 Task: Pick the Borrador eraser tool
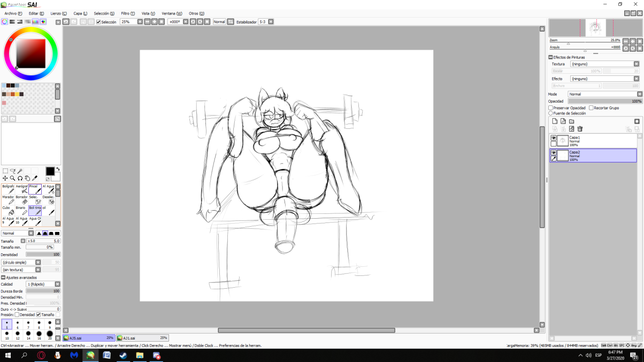(21, 200)
